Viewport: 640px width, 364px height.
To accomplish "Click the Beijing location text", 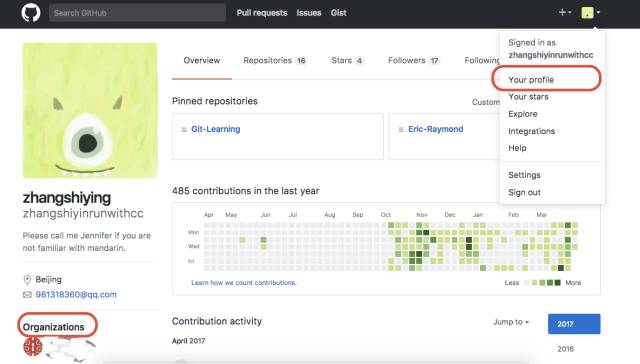I will click(x=49, y=280).
